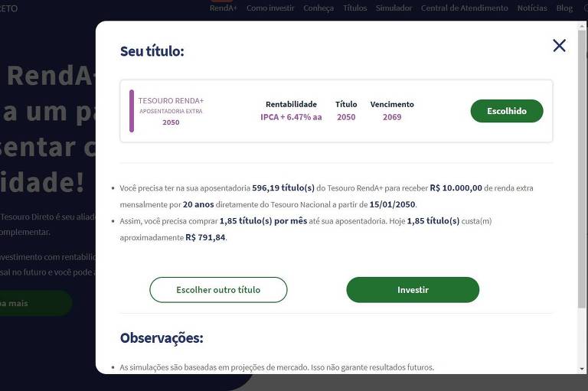The height and width of the screenshot is (391, 588).
Task: Open the Como investir menu
Action: 270,8
